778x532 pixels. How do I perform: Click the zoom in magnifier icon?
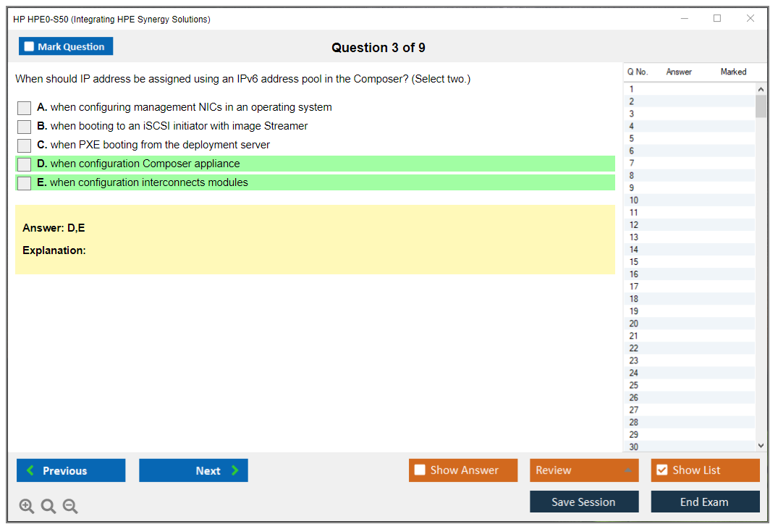[27, 507]
